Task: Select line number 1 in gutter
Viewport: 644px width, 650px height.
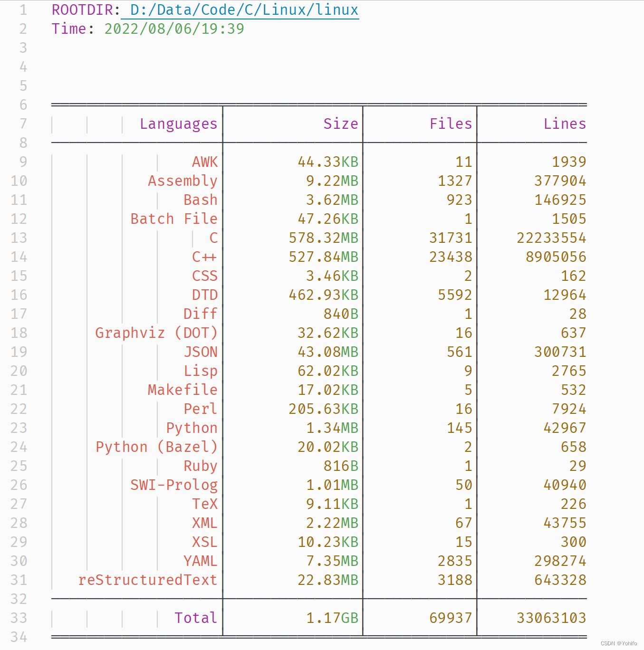Action: click(23, 10)
